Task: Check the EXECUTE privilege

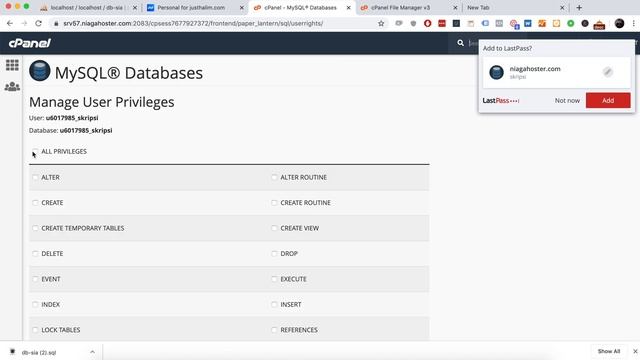Action: [274, 279]
